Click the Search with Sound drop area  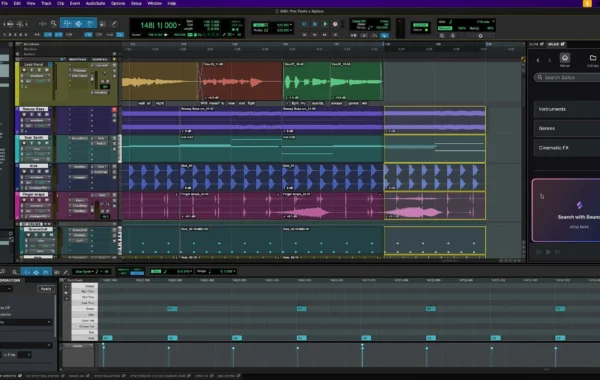pos(566,210)
